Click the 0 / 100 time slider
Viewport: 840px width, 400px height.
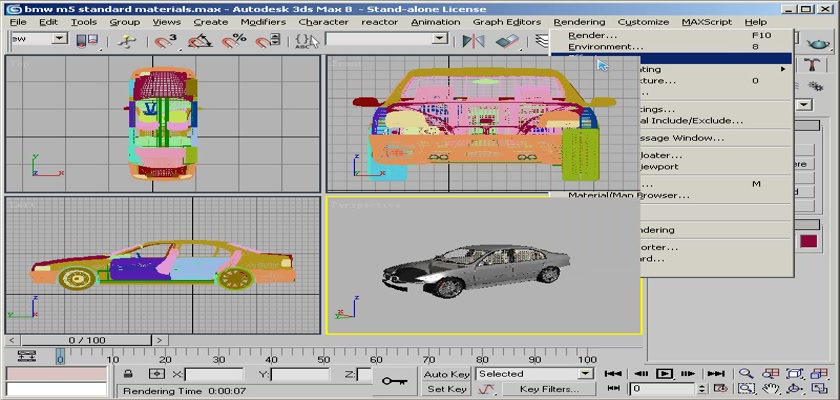pos(87,340)
